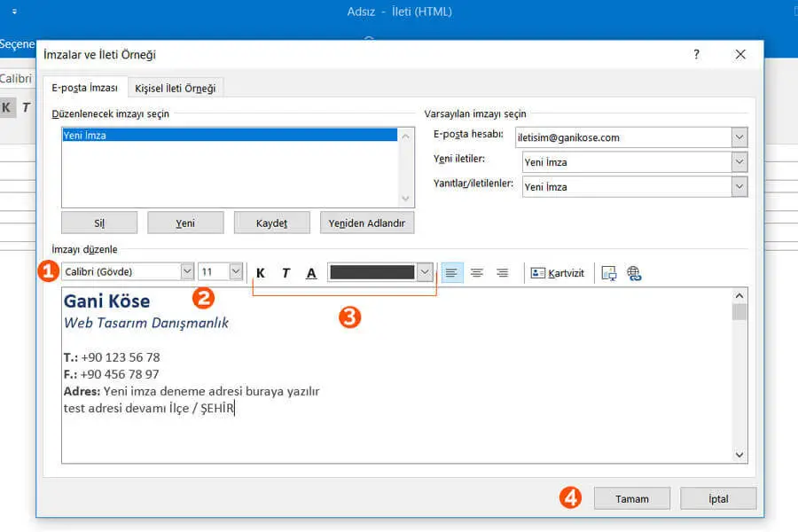
Task: Open the dialog help question mark
Action: (696, 54)
